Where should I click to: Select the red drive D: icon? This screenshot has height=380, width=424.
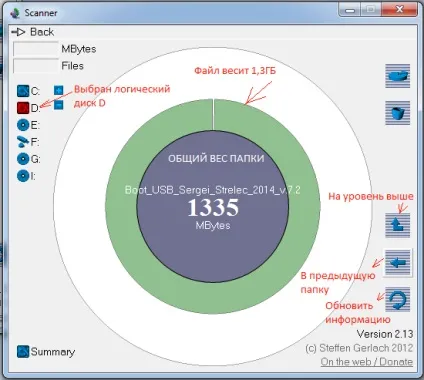click(x=23, y=108)
